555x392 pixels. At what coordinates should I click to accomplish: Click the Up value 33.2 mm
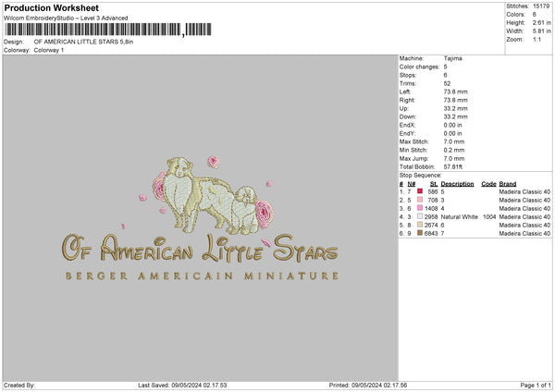tap(455, 108)
